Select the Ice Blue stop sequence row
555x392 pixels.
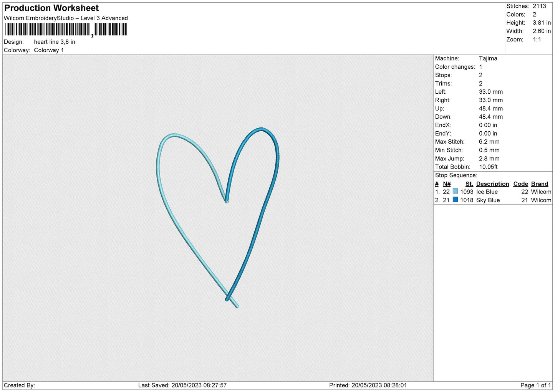(493, 192)
